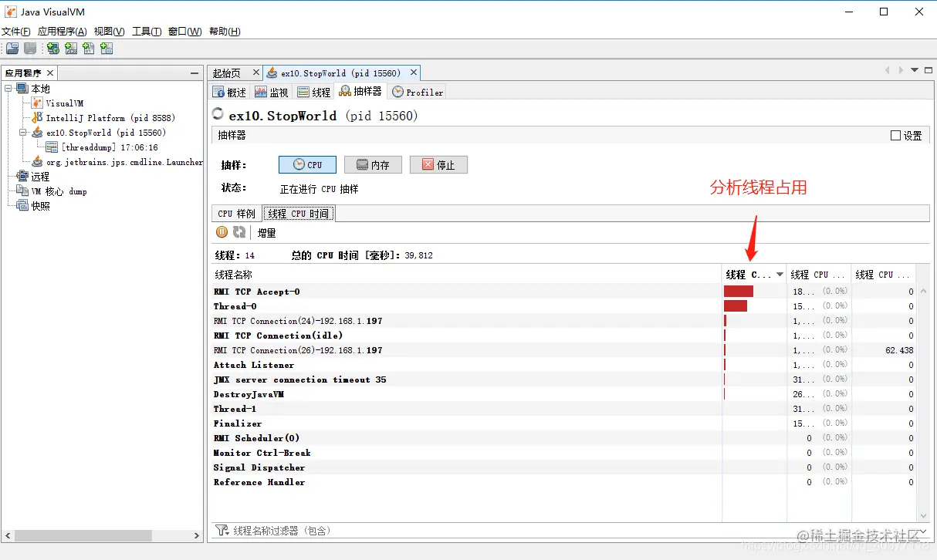Switch to the 抽样器 sampler tab
Screen dimensions: 937x560
[360, 92]
